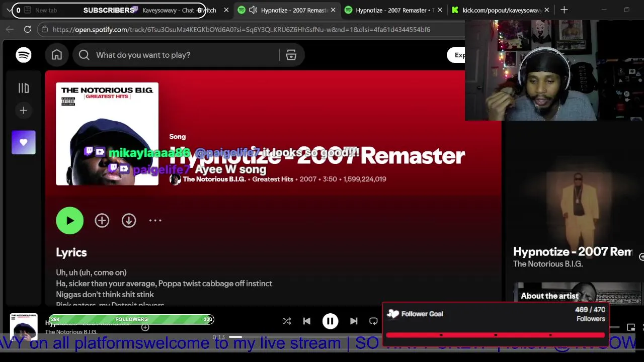Click the Greatest Hits album cover art

(x=107, y=134)
